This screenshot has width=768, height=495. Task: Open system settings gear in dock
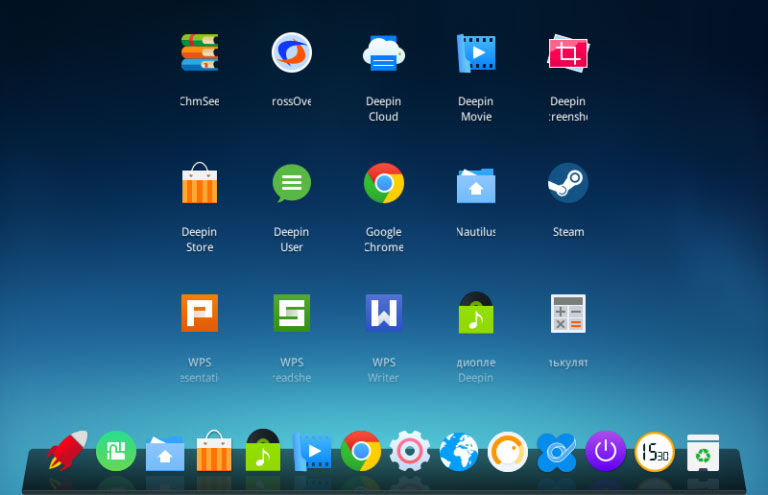[x=410, y=451]
